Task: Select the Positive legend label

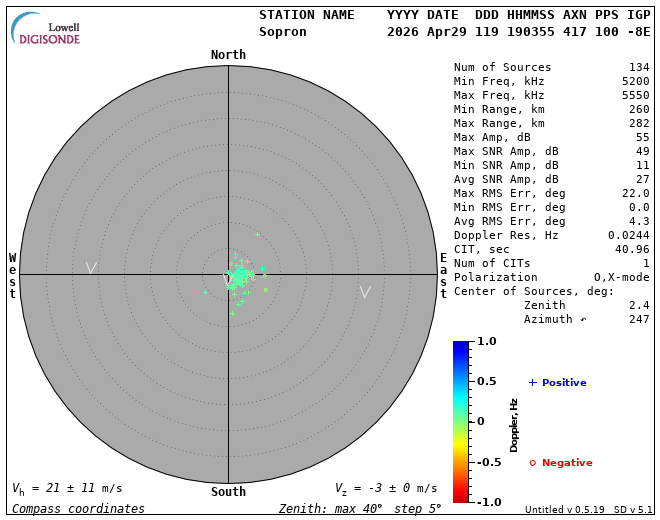Action: (564, 383)
